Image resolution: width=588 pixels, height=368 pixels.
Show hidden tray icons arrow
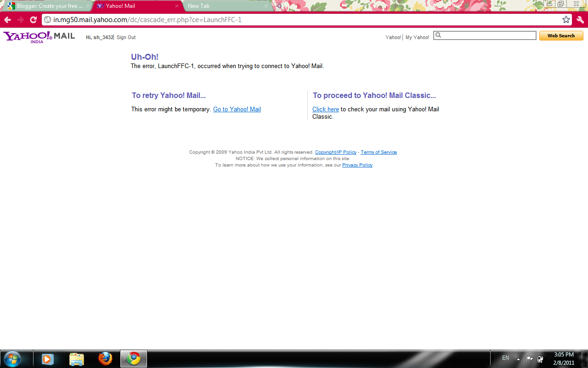coord(518,359)
